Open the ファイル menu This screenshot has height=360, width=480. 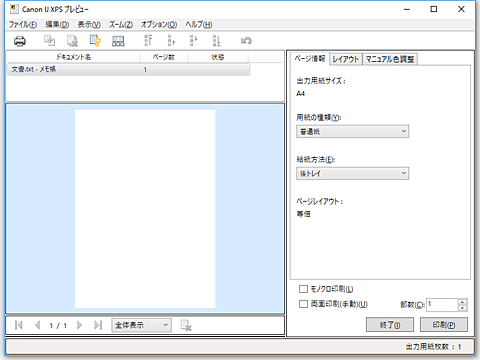point(23,24)
